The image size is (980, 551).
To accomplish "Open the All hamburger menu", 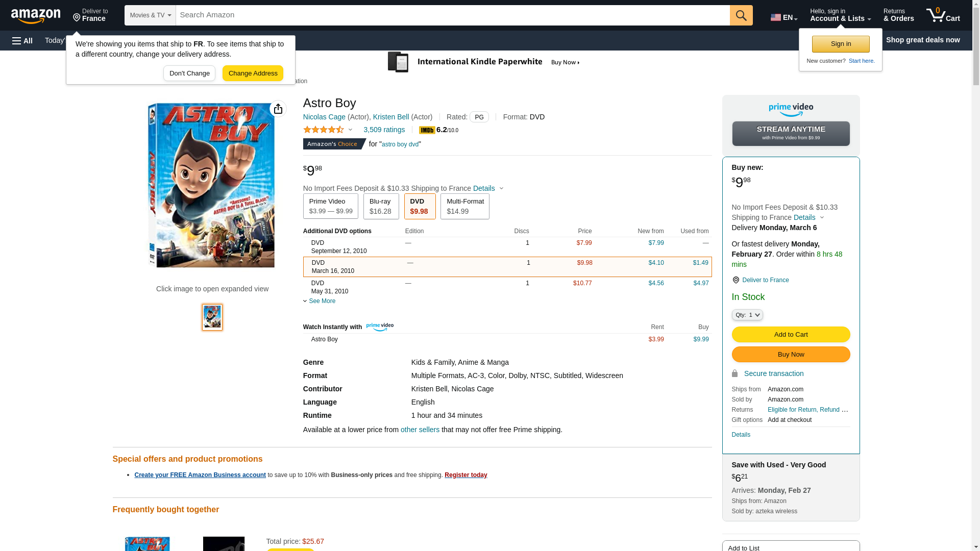I will pyautogui.click(x=22, y=40).
